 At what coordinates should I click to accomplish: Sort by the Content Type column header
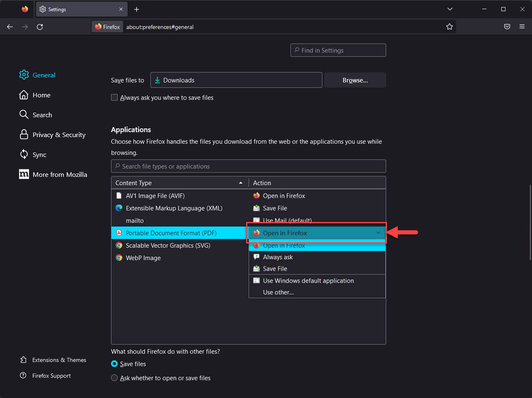179,183
